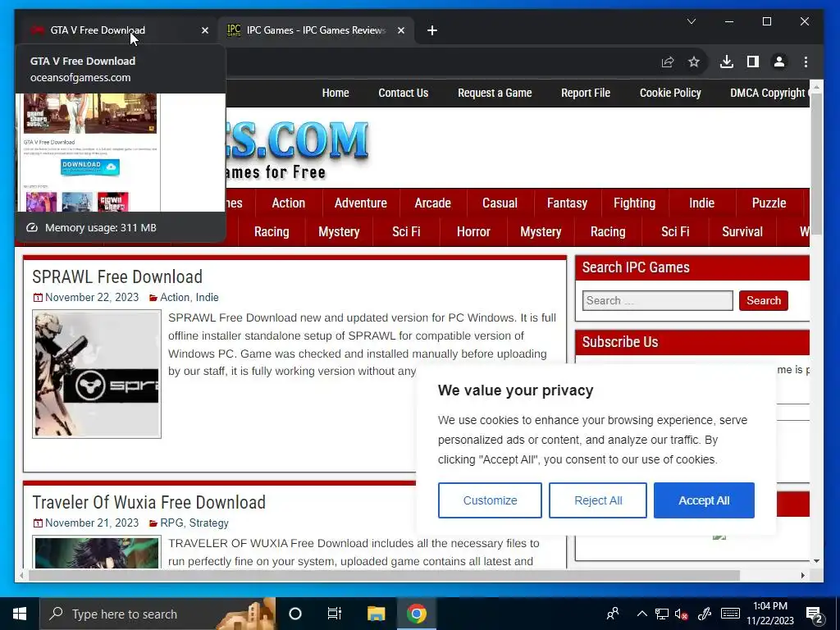Viewport: 840px width, 630px height.
Task: Open the network icon in system tray
Action: pos(662,614)
